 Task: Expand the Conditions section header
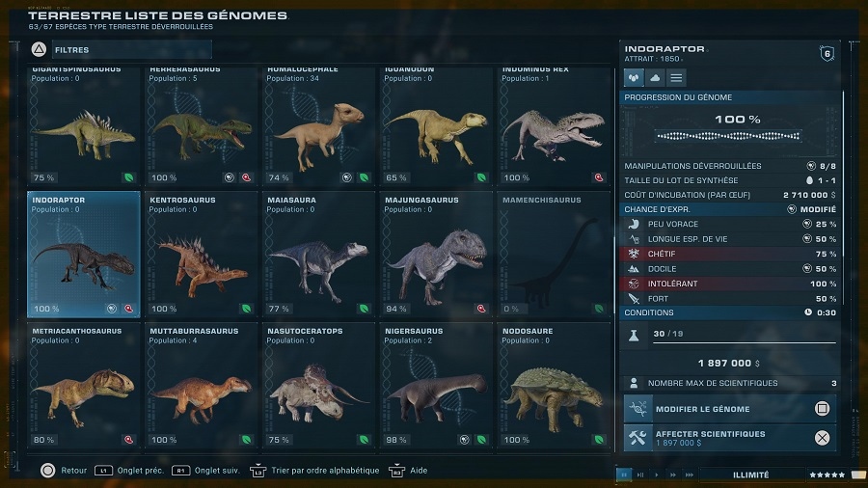(730, 312)
